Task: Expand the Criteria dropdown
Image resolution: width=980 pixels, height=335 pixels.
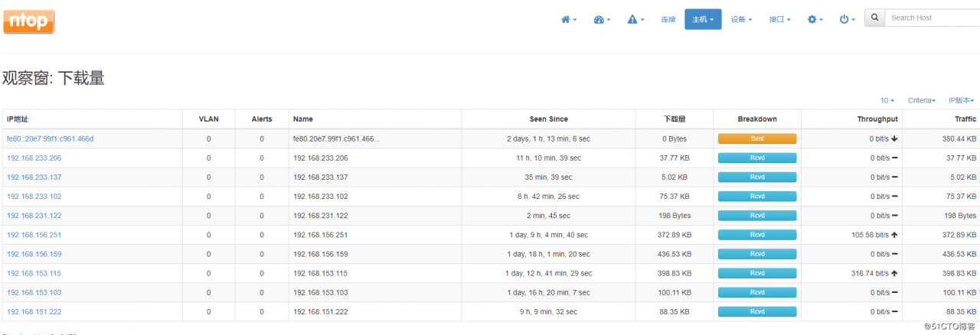Action: click(x=921, y=100)
